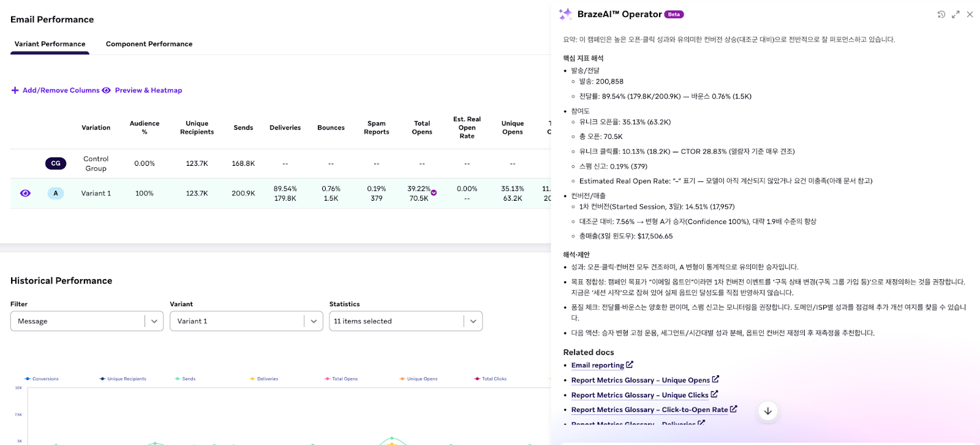The height and width of the screenshot is (445, 980).
Task: Click the 0.76% bounces cell
Action: coord(331,193)
